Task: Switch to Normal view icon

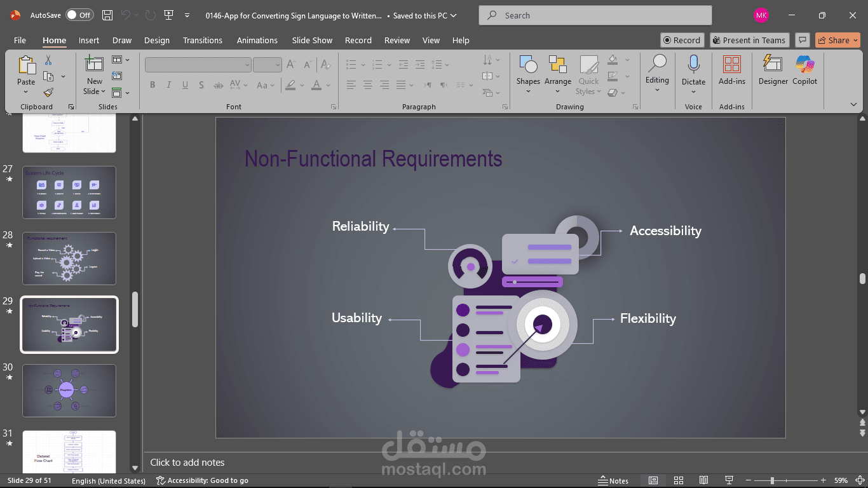Action: coord(653,480)
